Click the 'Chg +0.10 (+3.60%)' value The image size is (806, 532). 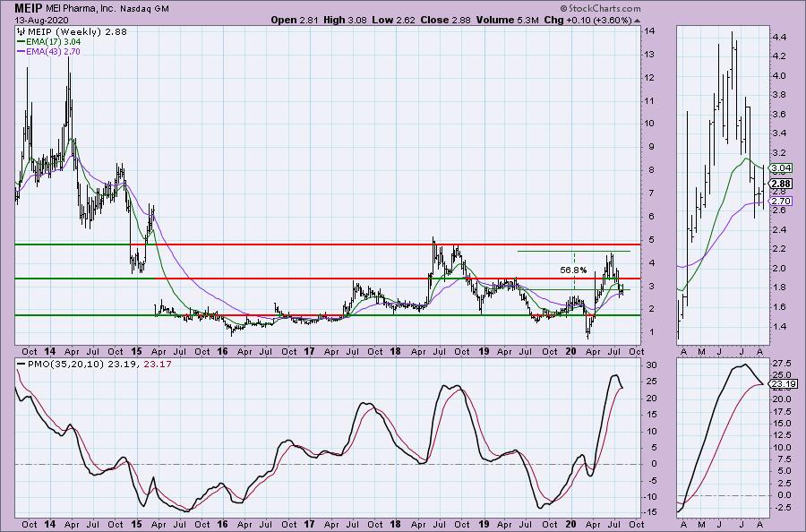point(587,20)
